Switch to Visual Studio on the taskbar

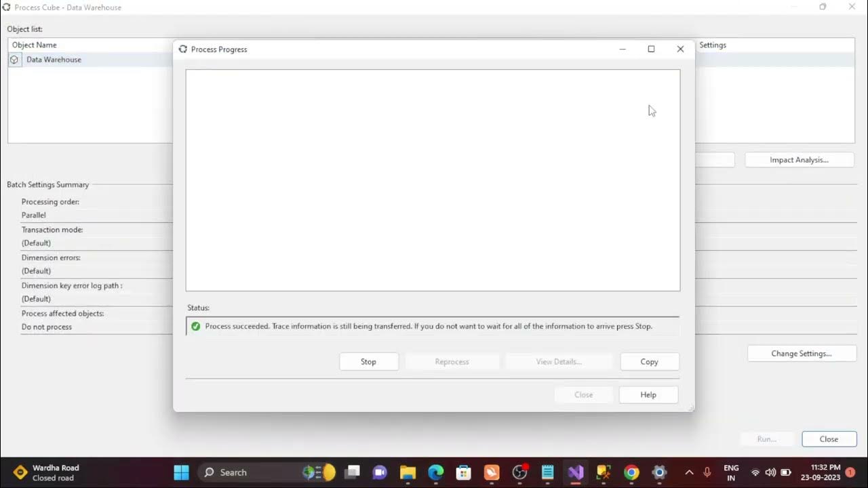pos(576,472)
